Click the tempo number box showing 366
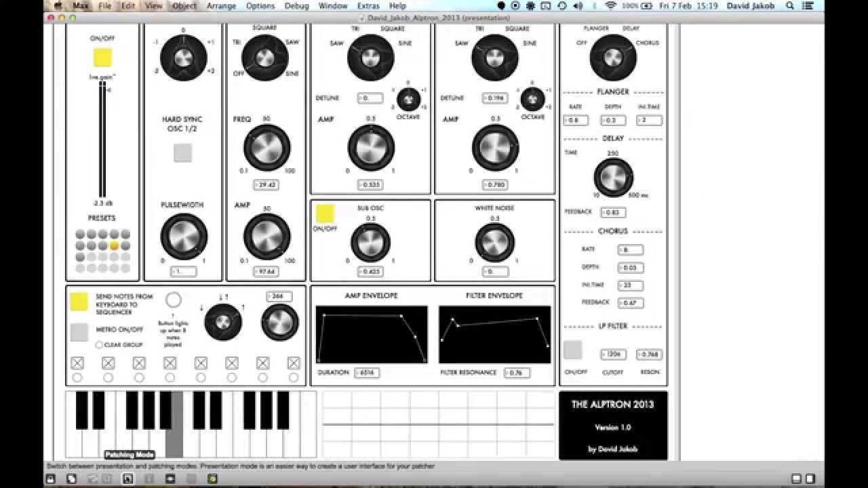868x488 pixels. [279, 296]
